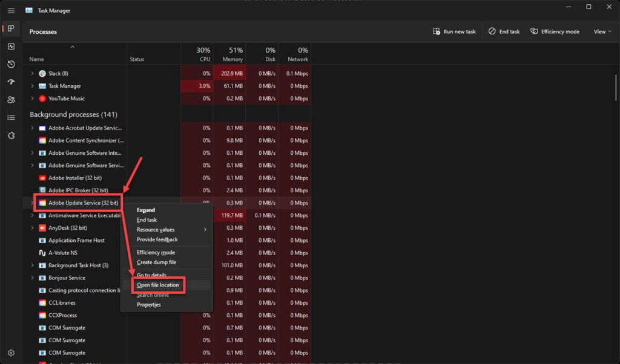Click the Bonjour Service process icon
Viewport: 620px width, 364px height.
pos(42,278)
